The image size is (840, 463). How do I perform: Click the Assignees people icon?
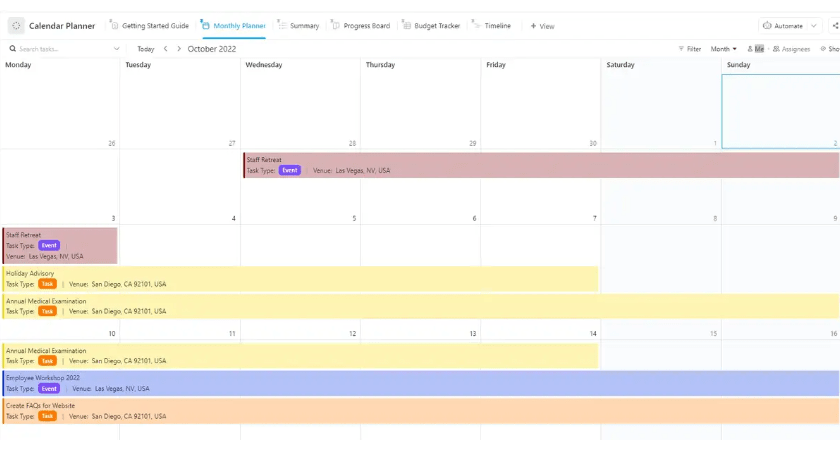click(x=776, y=49)
